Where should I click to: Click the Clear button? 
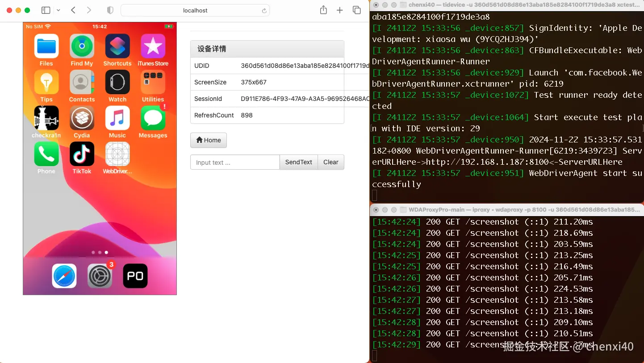coord(331,162)
